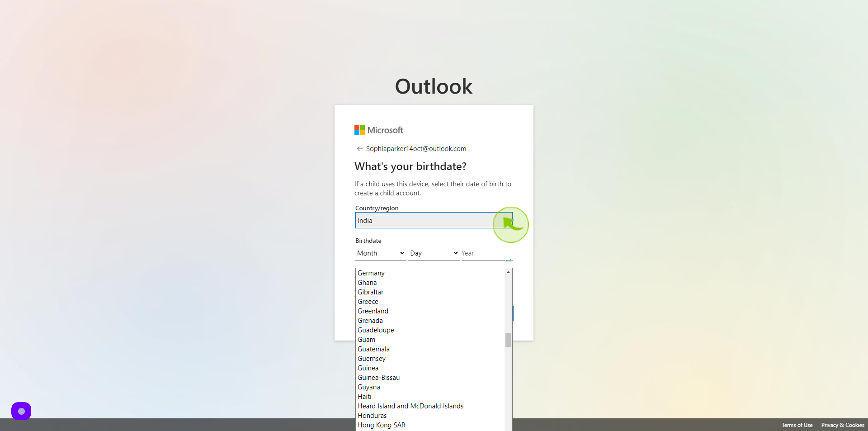Click the Sophiaparker14oct@outlook.com address text

point(416,149)
